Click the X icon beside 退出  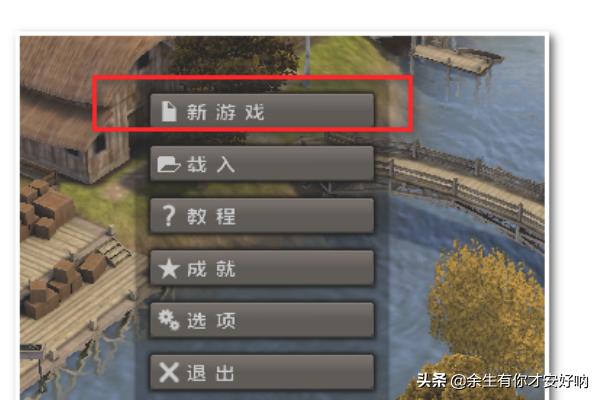[169, 372]
